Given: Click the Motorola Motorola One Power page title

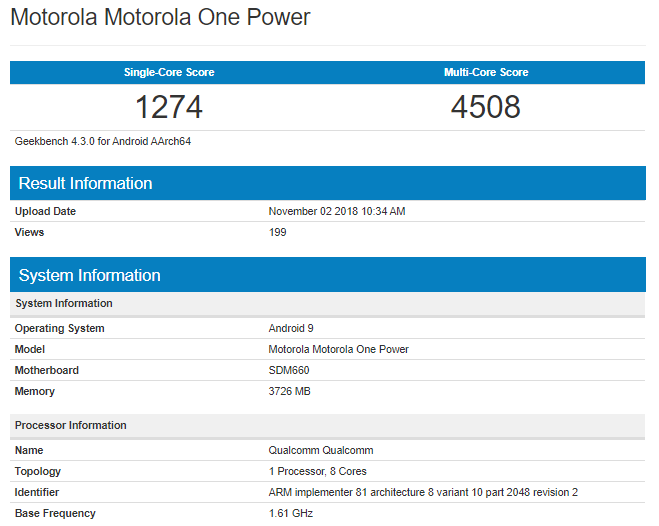Looking at the screenshot, I should pos(160,18).
